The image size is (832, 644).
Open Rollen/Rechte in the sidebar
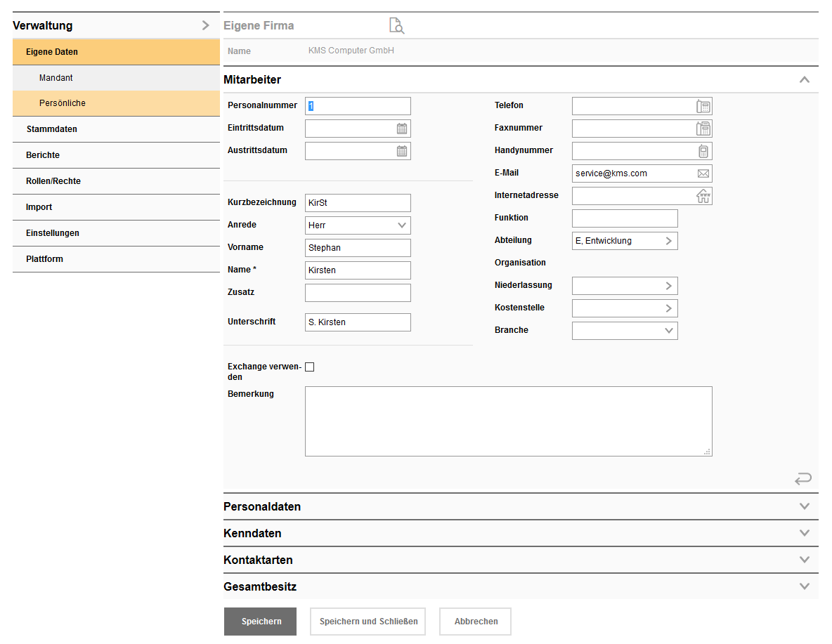tap(53, 181)
